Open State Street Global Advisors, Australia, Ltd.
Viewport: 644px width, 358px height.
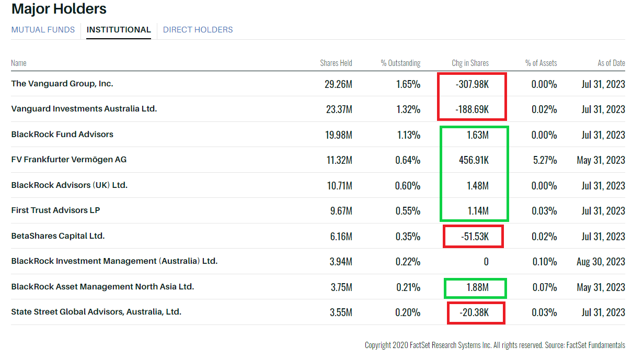click(96, 312)
